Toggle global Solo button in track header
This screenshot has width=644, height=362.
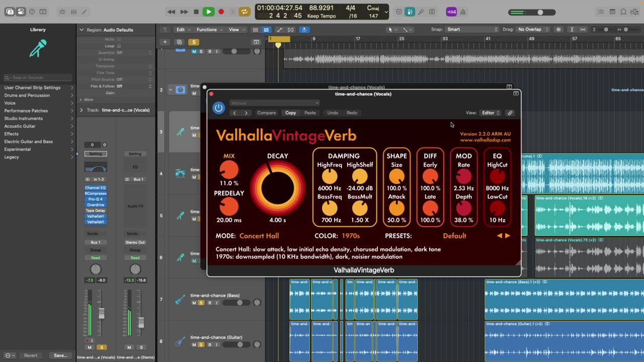tap(194, 42)
